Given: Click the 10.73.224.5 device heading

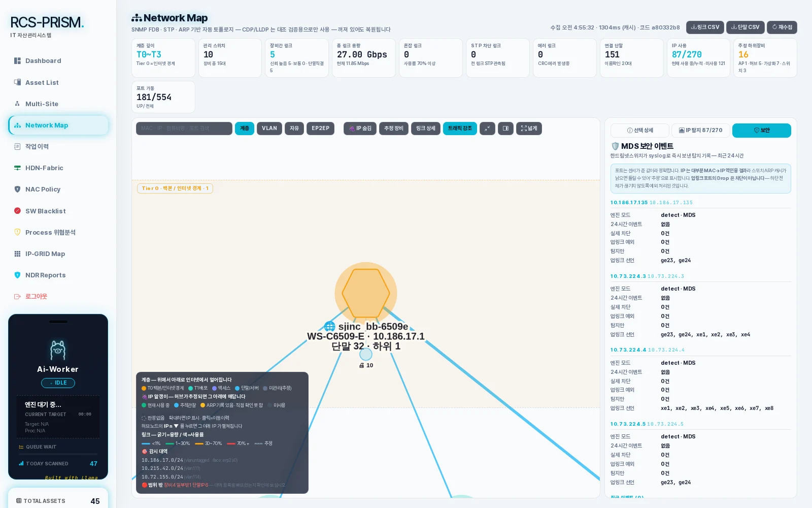Looking at the screenshot, I should (x=628, y=424).
